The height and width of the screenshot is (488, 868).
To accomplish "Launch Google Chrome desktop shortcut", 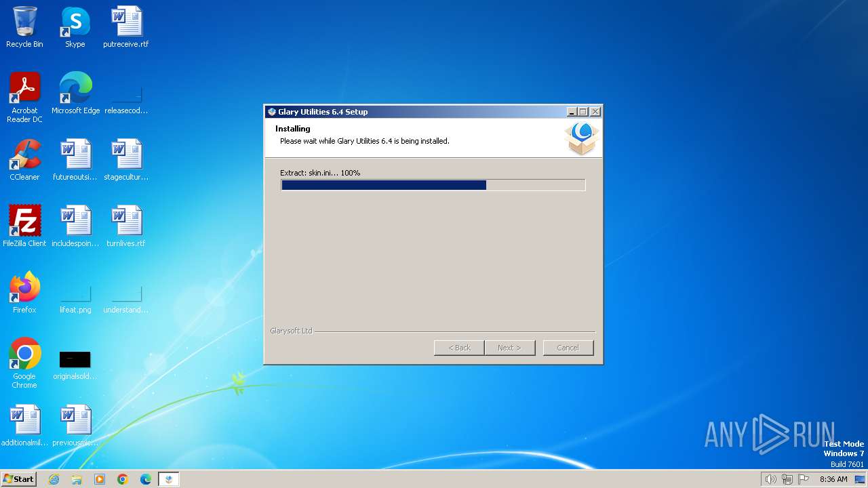I will tap(24, 363).
